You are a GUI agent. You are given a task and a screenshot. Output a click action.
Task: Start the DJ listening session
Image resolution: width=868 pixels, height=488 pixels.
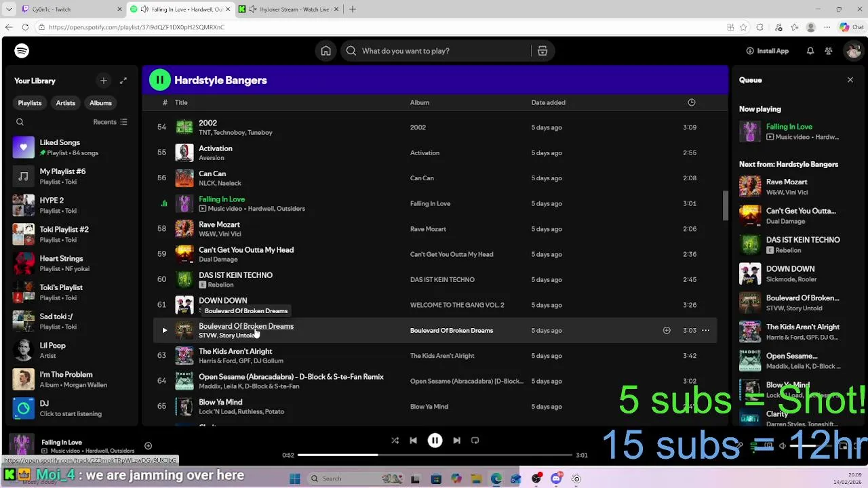pyautogui.click(x=73, y=408)
